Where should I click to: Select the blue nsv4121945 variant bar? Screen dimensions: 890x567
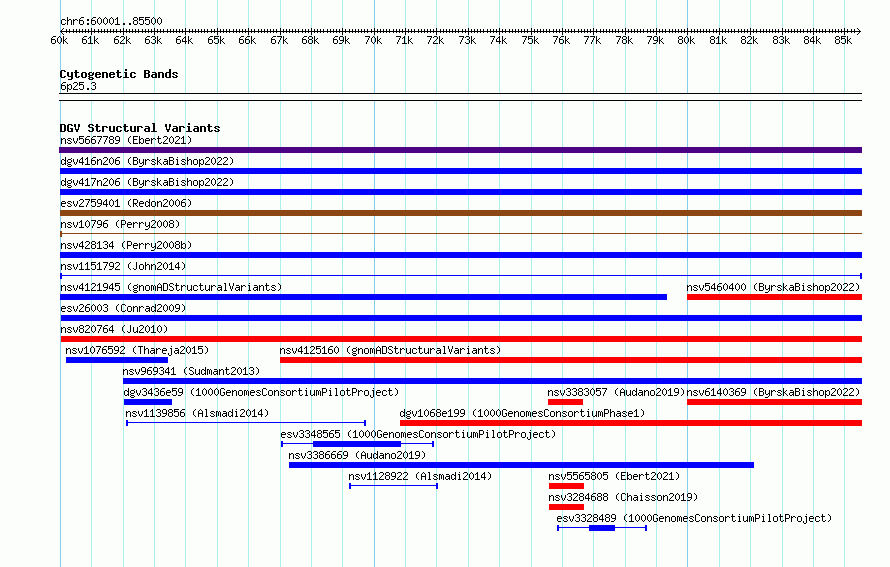tap(363, 297)
